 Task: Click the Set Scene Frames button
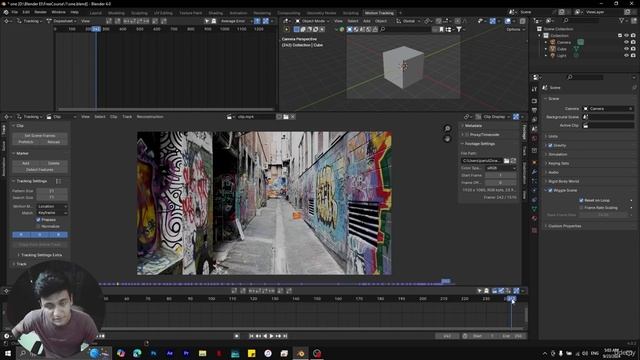click(x=40, y=136)
